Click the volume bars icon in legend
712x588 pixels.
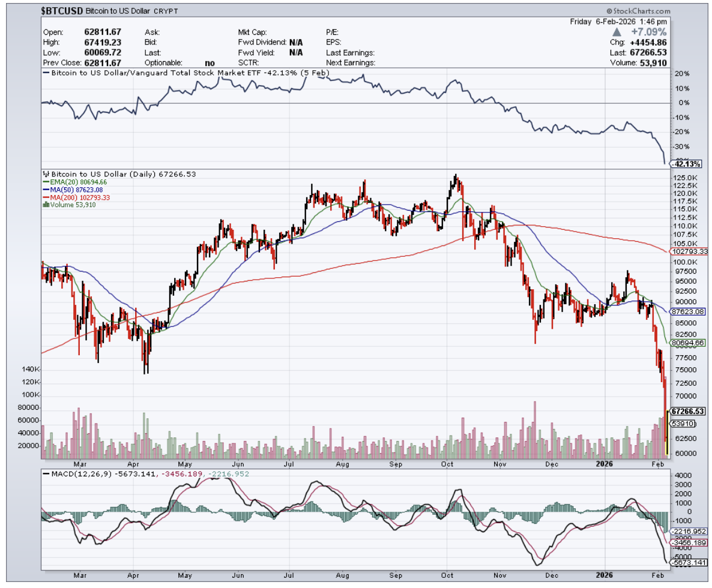click(x=46, y=205)
